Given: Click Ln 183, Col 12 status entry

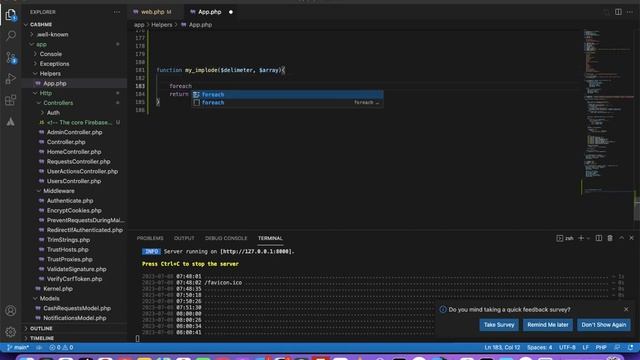Looking at the screenshot, I should pyautogui.click(x=502, y=347).
